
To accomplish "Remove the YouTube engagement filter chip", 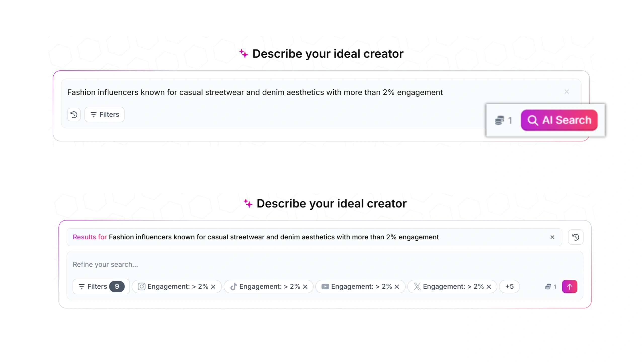I will [x=397, y=287].
